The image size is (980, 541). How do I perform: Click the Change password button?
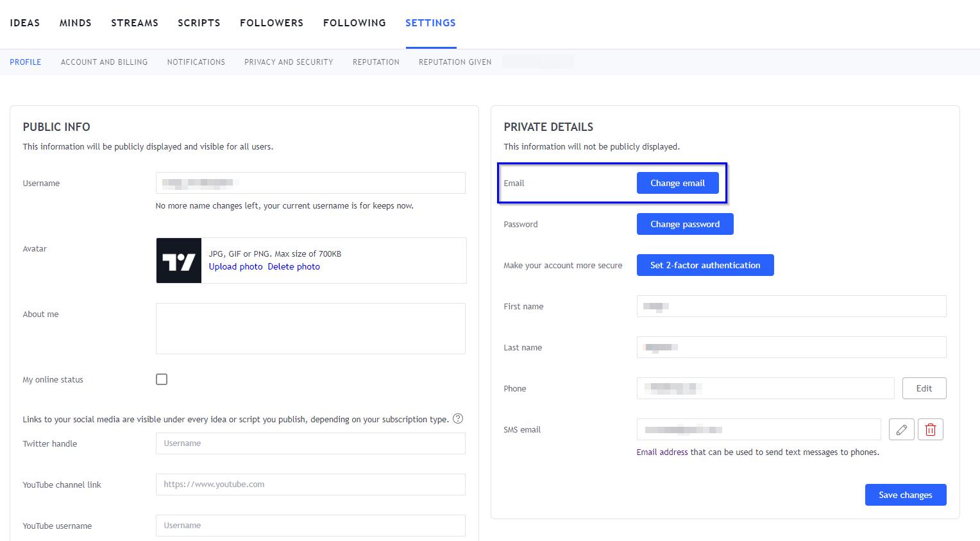pyautogui.click(x=684, y=223)
